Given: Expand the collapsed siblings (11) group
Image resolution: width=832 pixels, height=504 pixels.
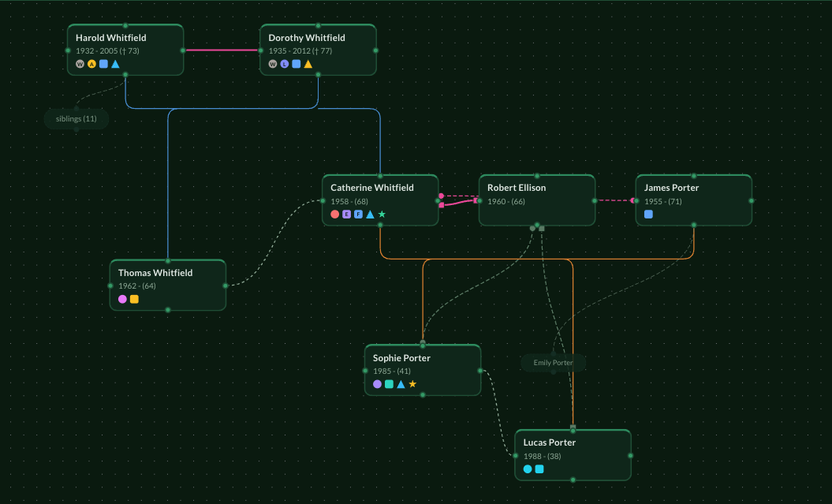Looking at the screenshot, I should point(76,119).
